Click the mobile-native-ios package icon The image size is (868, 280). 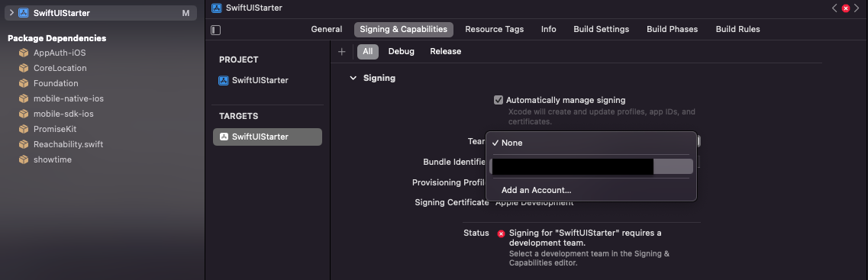click(x=23, y=98)
